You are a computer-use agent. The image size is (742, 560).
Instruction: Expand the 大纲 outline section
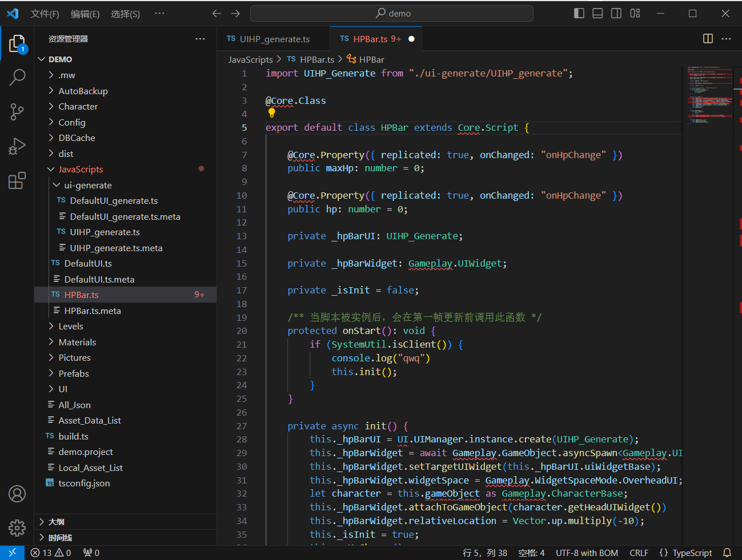(x=126, y=522)
